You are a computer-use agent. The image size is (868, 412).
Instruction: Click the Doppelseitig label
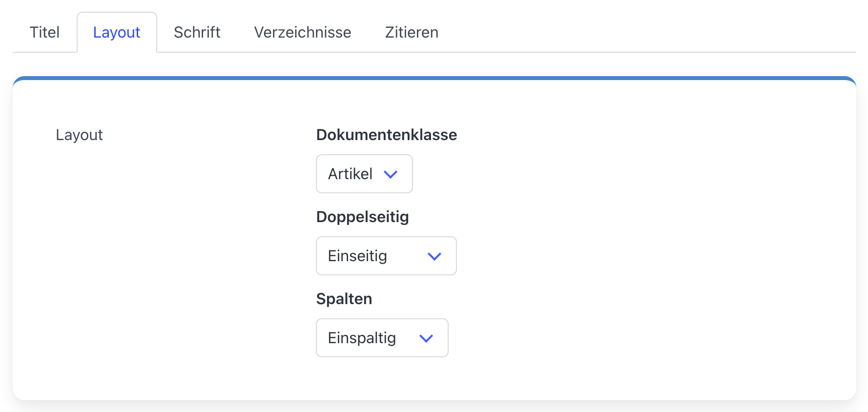tap(363, 217)
